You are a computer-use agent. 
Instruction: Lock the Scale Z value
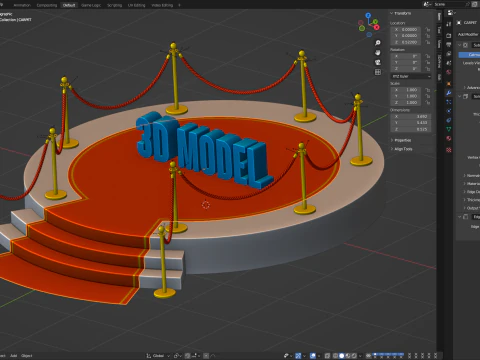click(x=427, y=102)
